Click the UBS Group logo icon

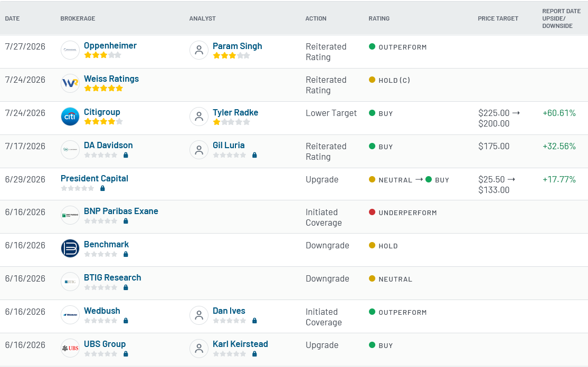click(70, 348)
